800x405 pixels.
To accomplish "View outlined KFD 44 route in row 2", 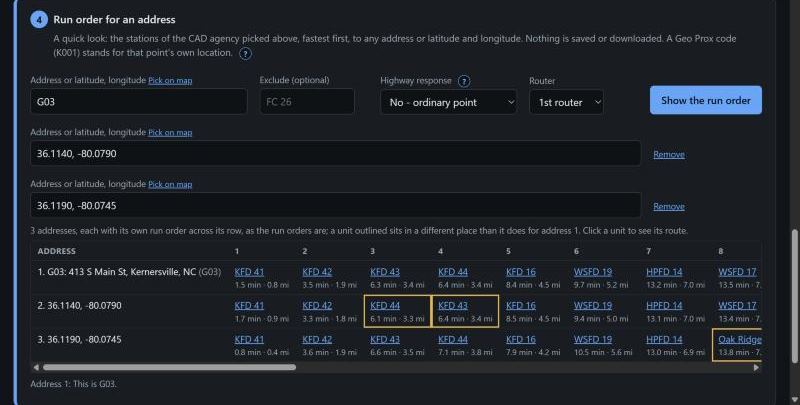I will point(385,306).
